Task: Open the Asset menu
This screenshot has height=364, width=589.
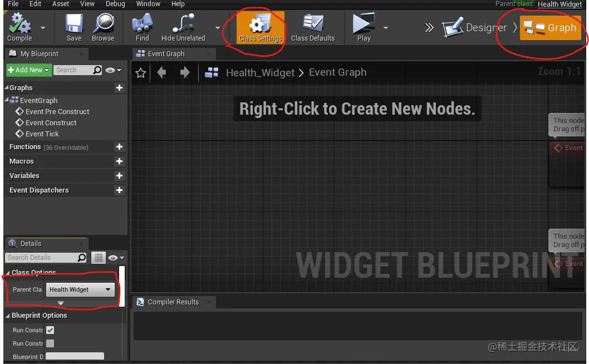Action: click(61, 4)
